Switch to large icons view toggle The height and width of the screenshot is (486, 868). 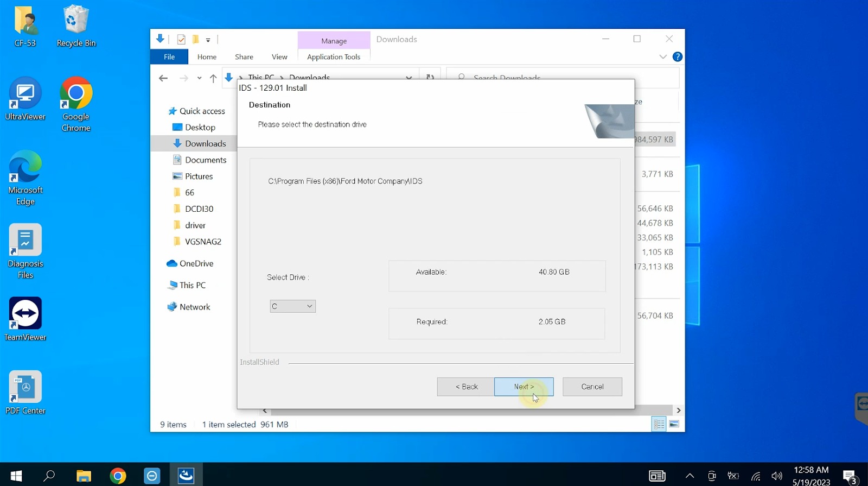click(674, 424)
